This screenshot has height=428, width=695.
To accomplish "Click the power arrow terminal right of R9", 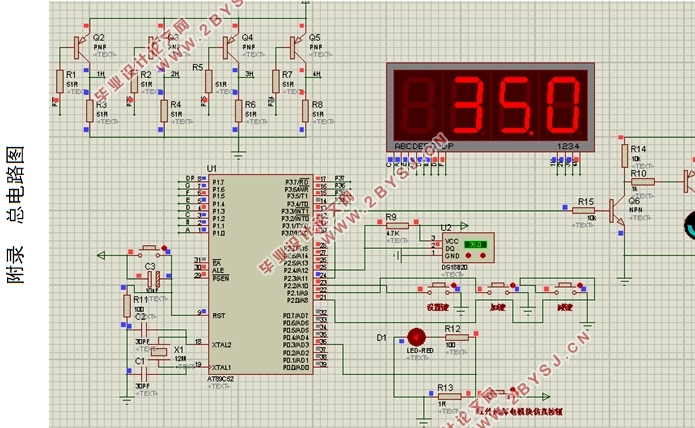I will tap(464, 226).
